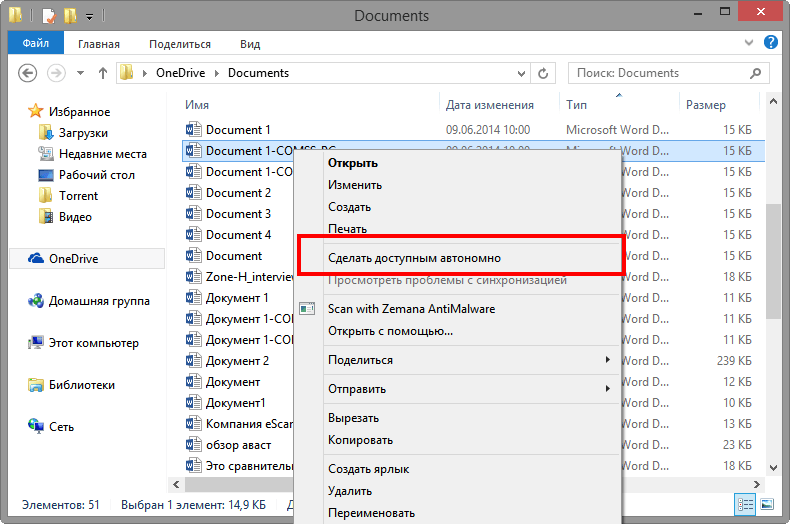The width and height of the screenshot is (790, 524).
Task: Select Documents in the address breadcrumb
Action: point(258,73)
